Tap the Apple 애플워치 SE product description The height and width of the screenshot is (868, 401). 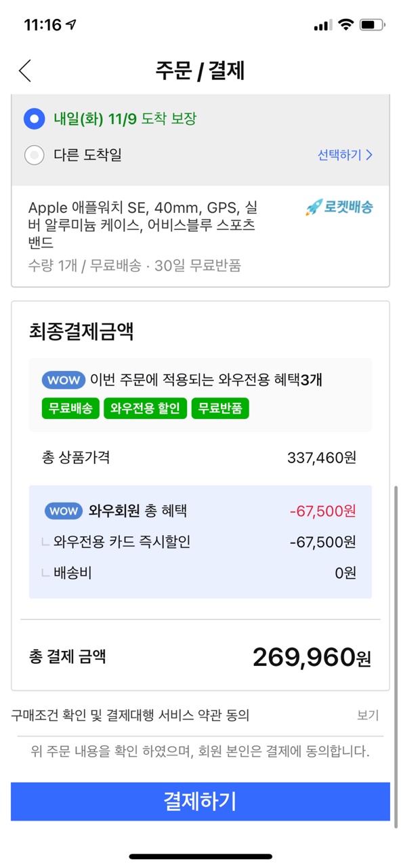pyautogui.click(x=143, y=225)
